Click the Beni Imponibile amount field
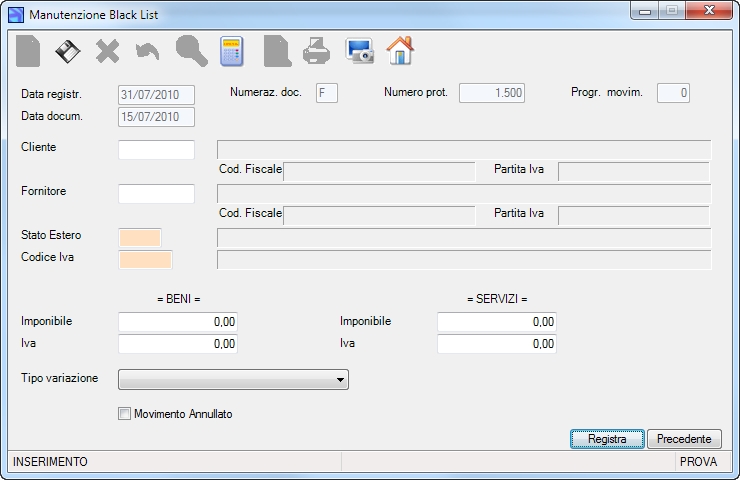Screen dimensions: 740x480 tap(178, 322)
